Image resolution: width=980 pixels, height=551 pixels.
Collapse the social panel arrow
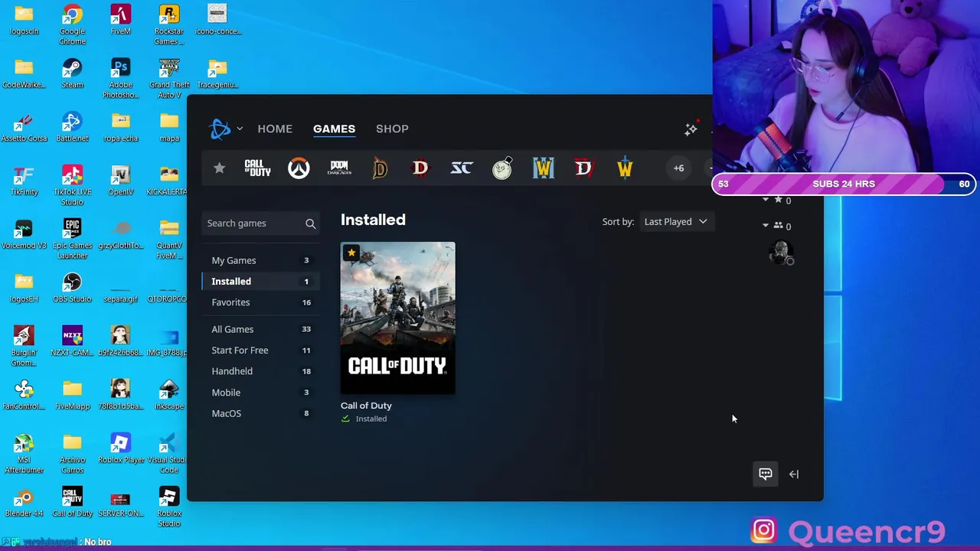tap(794, 474)
